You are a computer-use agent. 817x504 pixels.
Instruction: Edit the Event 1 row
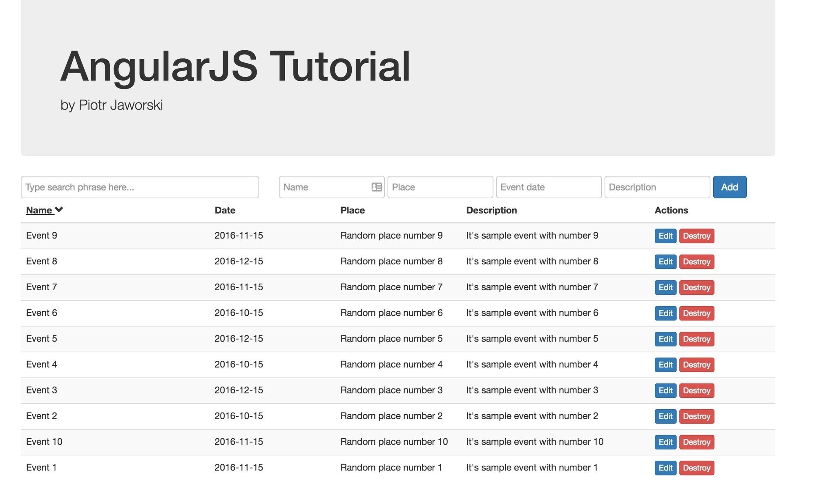click(665, 468)
